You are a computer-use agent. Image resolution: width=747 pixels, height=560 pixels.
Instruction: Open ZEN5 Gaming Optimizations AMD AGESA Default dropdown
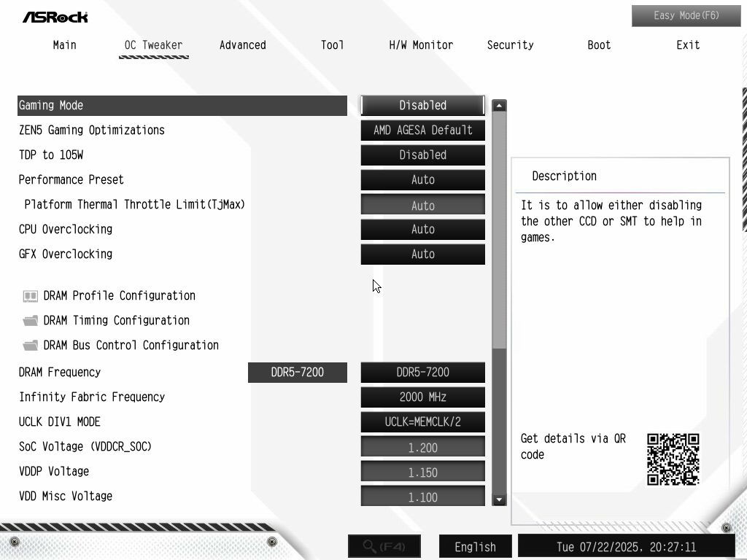pyautogui.click(x=422, y=131)
